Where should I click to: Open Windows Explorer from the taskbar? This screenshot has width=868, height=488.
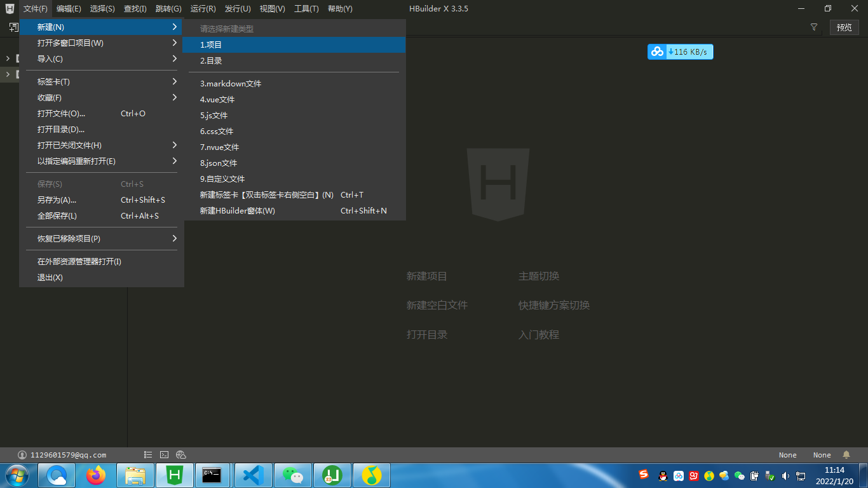pyautogui.click(x=135, y=475)
